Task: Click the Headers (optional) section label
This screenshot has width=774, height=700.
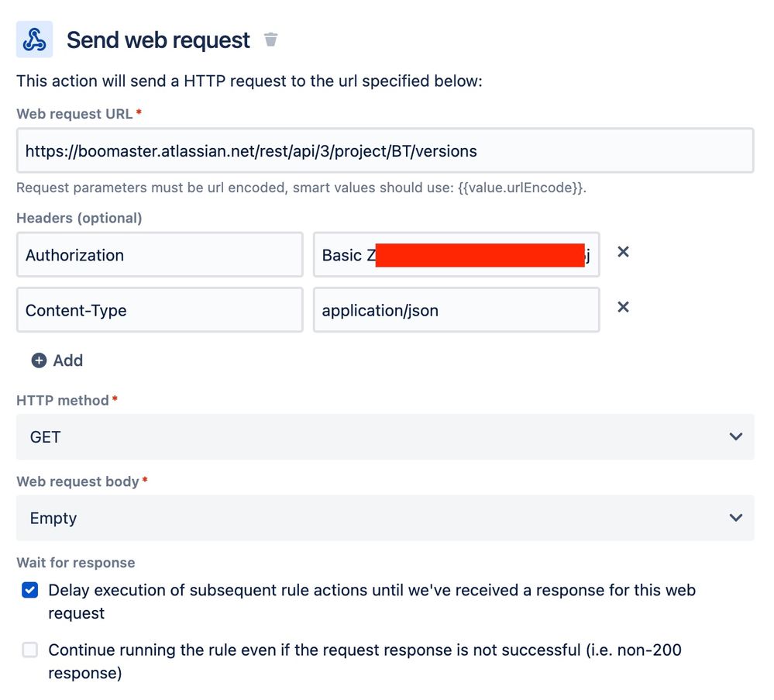Action: click(x=79, y=218)
